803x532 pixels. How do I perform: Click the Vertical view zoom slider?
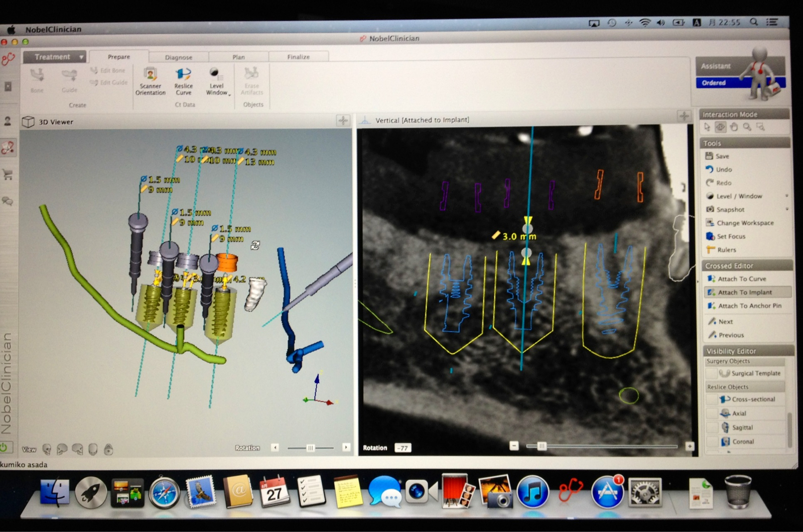click(601, 446)
